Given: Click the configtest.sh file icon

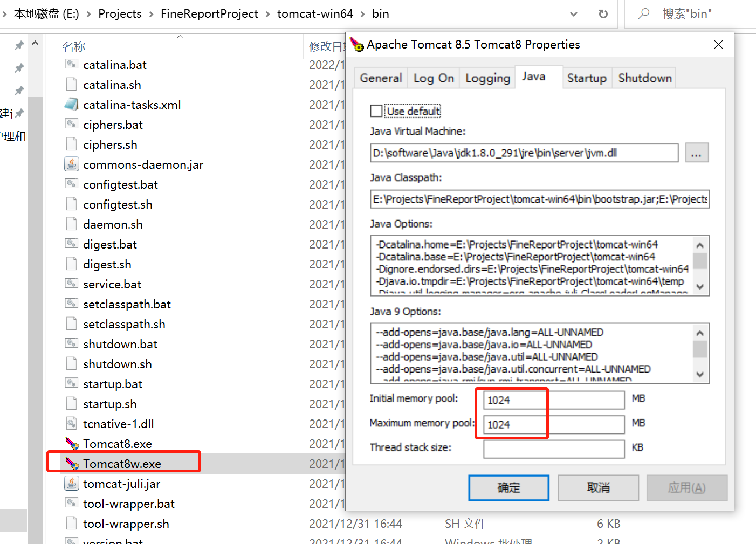Looking at the screenshot, I should tap(72, 204).
